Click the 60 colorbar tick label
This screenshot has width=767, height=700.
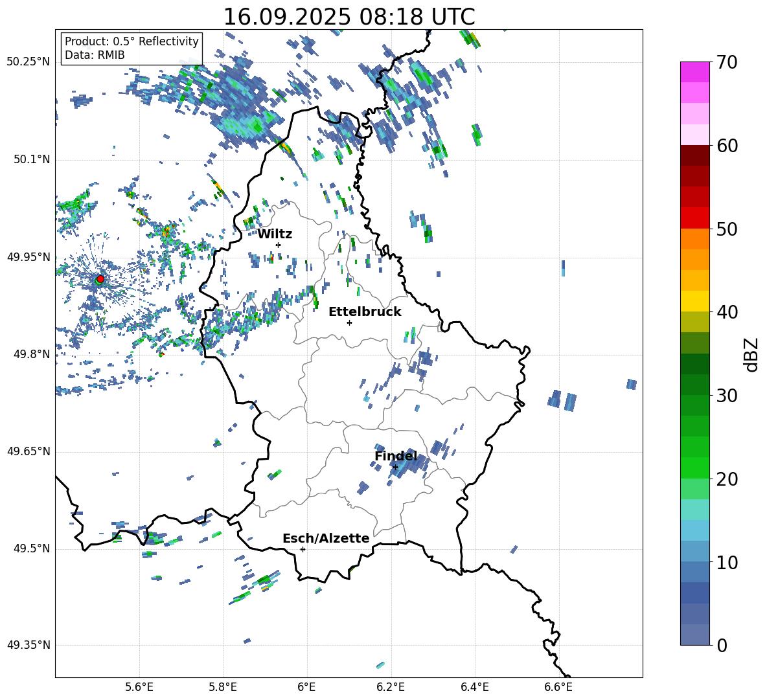click(727, 146)
